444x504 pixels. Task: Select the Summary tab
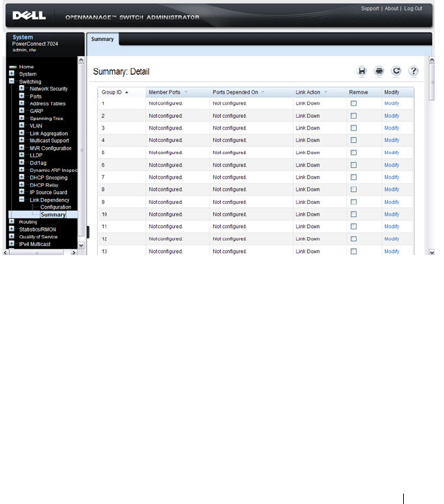103,40
